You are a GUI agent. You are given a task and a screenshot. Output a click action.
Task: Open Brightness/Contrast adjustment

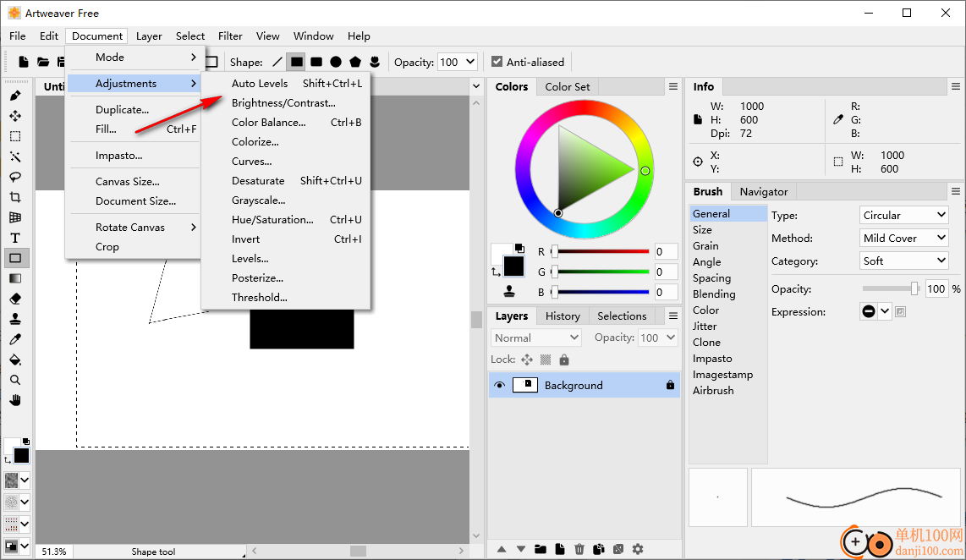click(283, 103)
